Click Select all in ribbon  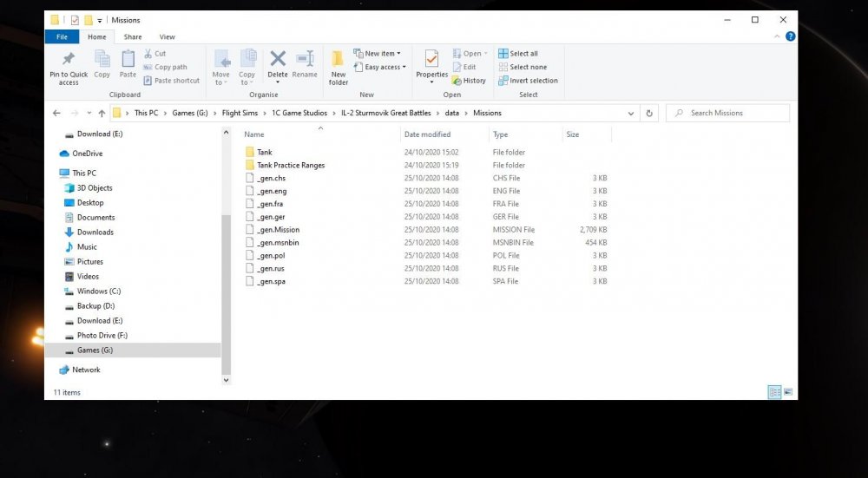[518, 54]
